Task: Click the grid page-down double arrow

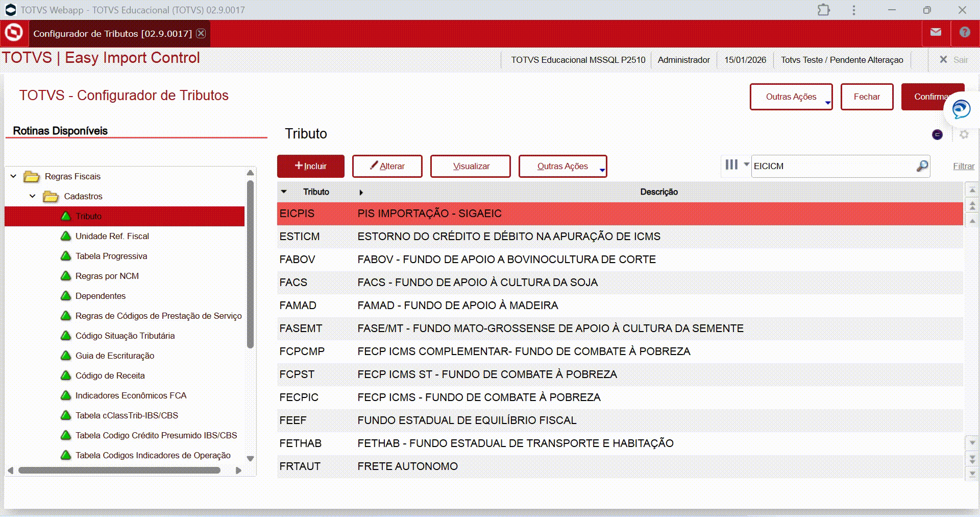Action: 972,458
